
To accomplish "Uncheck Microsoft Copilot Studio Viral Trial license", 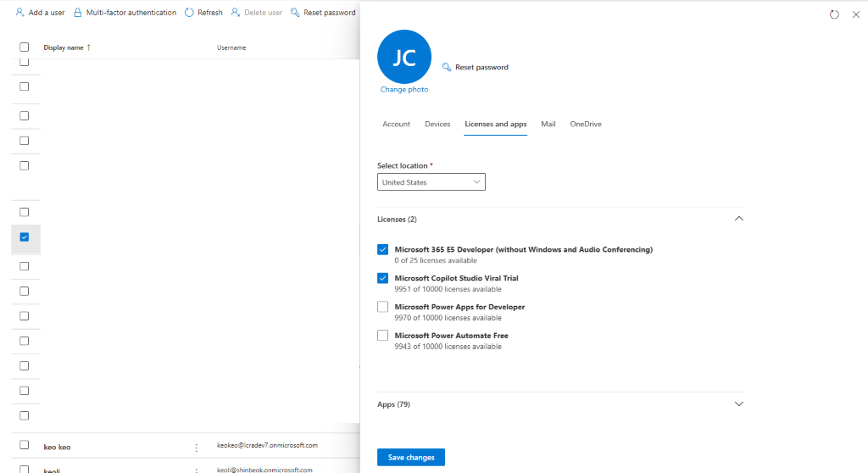I will [x=382, y=278].
